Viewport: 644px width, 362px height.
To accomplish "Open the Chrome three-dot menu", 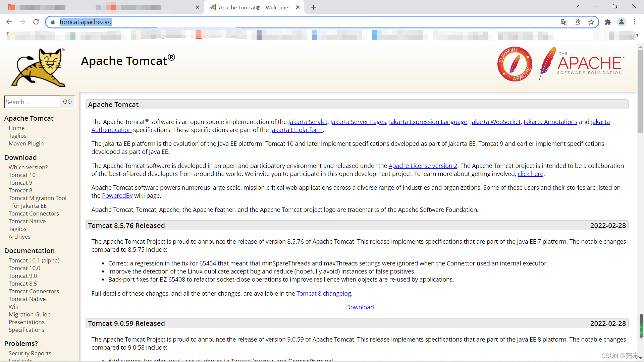I will tap(635, 22).
